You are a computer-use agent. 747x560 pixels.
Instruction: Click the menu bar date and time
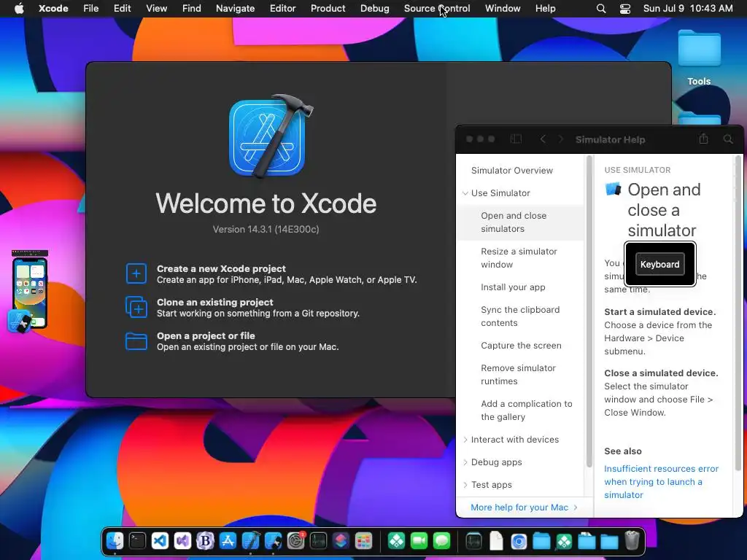click(688, 9)
